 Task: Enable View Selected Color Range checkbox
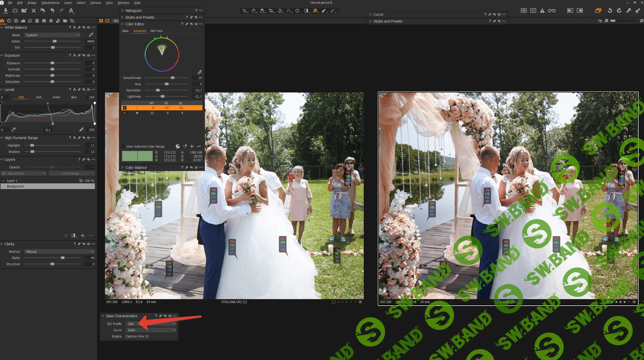pyautogui.click(x=123, y=146)
